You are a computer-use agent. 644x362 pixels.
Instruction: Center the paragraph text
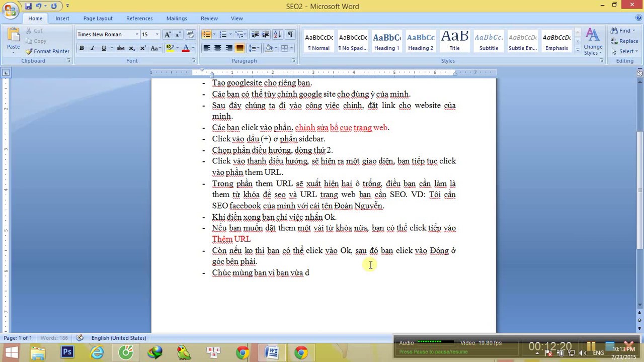pyautogui.click(x=218, y=48)
